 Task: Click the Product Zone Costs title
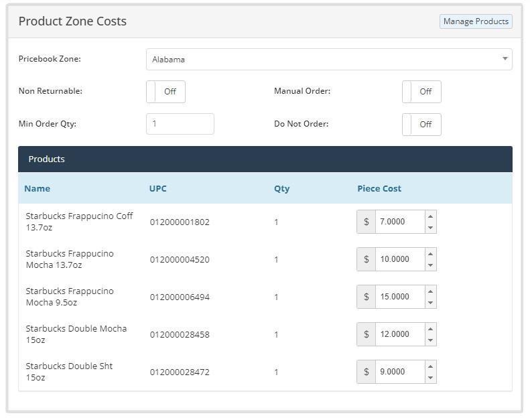click(x=72, y=21)
